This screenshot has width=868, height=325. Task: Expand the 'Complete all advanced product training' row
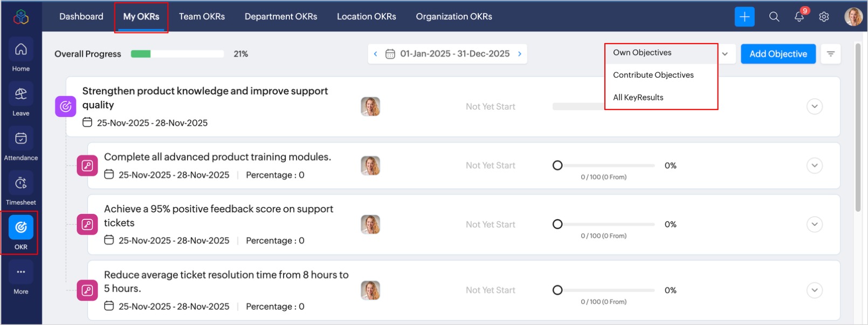[815, 165]
